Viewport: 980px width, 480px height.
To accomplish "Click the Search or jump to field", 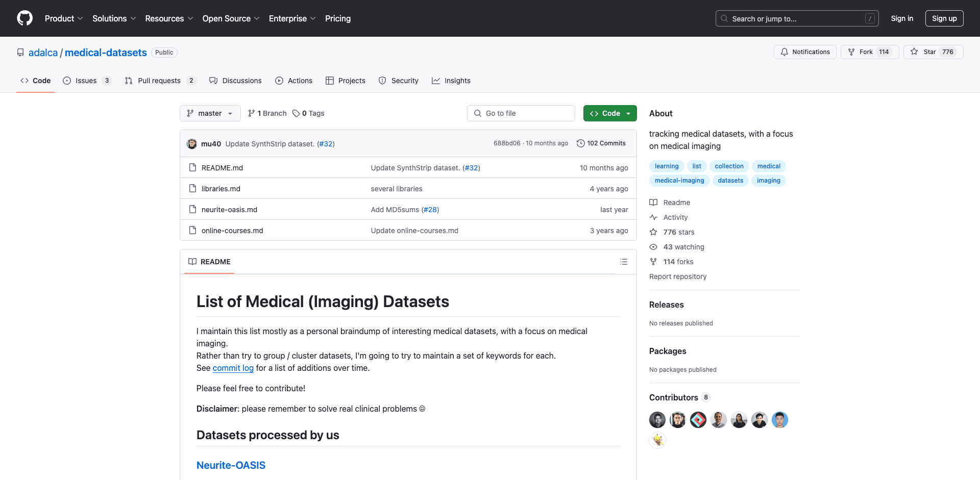I will coord(797,18).
